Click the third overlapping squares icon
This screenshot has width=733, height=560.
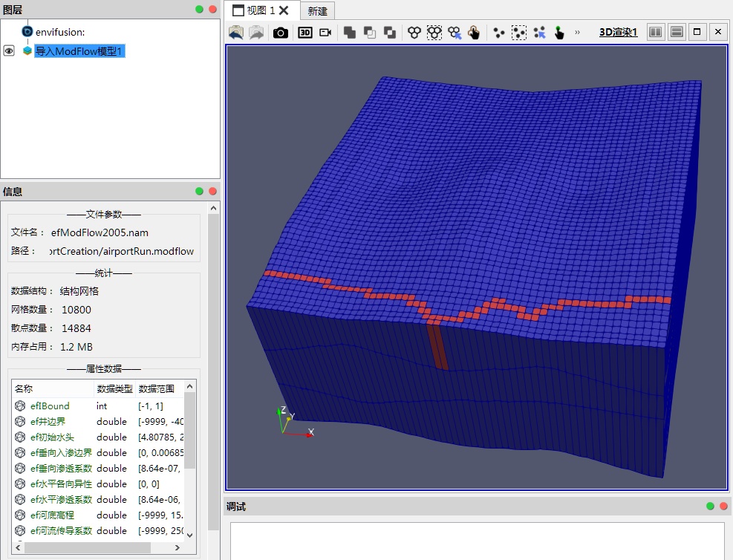390,32
